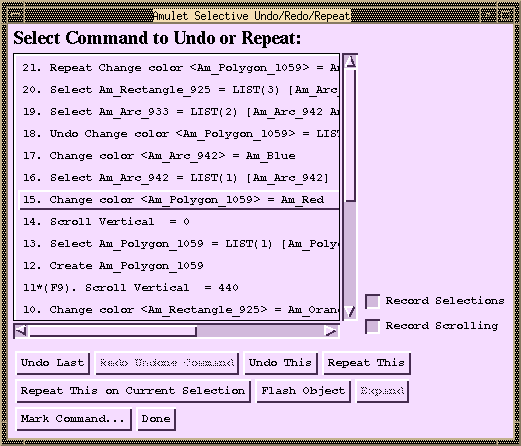Click the vertical scrollbar up arrow
521x446 pixels.
point(350,62)
